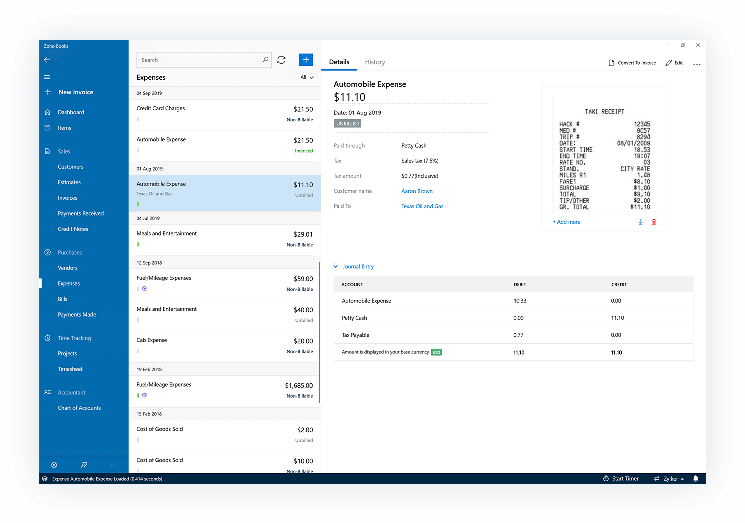Open settings gear at sidebar bottom
Screen dimensions: 745x523
[54, 465]
